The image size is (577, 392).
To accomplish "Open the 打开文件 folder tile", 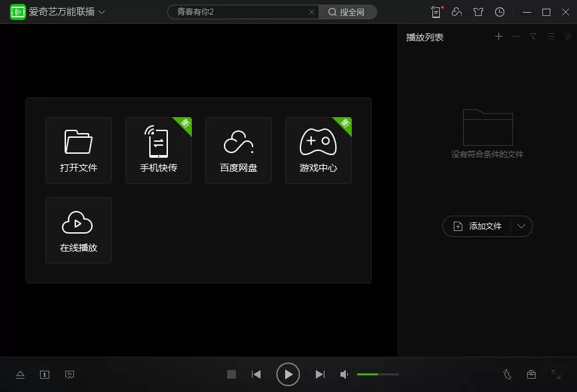I will tap(79, 150).
